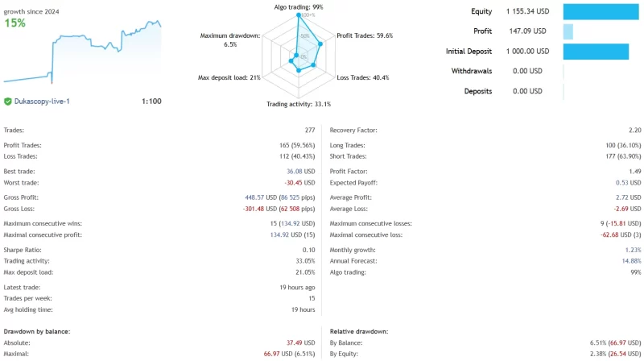Click the Initial Deposit blue bar
This screenshot has width=644, height=361.
click(596, 52)
